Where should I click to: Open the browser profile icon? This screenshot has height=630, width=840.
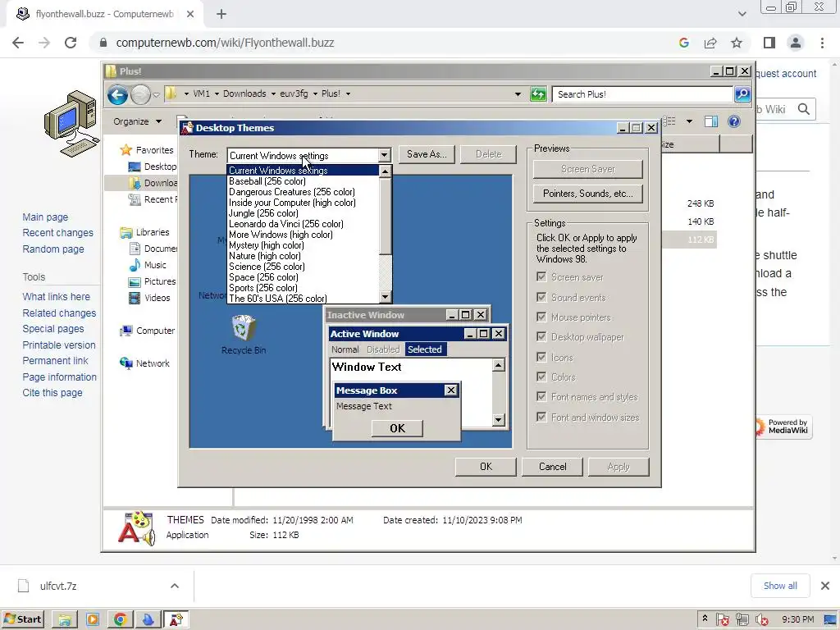[x=796, y=43]
